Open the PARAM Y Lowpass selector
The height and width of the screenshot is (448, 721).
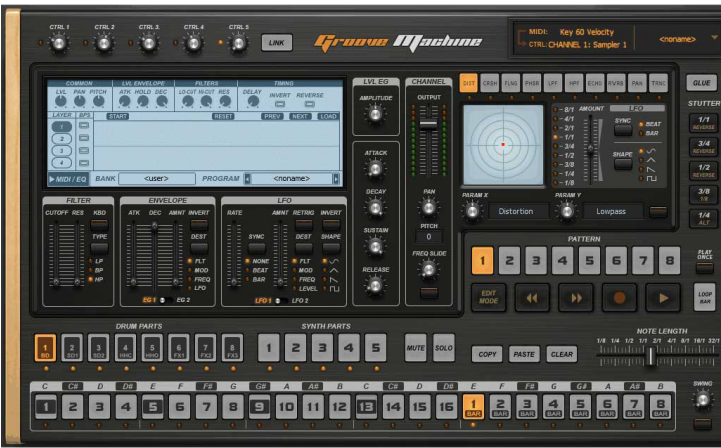pos(612,212)
